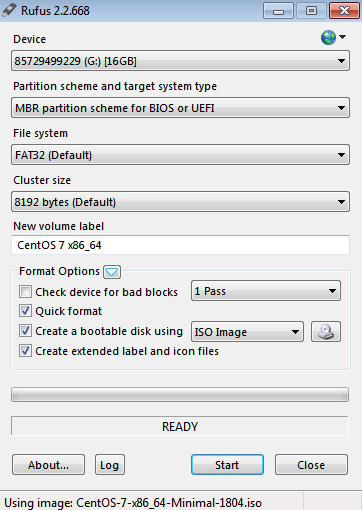
Task: Open the 1 Pass bad blocks dropdown
Action: point(266,291)
